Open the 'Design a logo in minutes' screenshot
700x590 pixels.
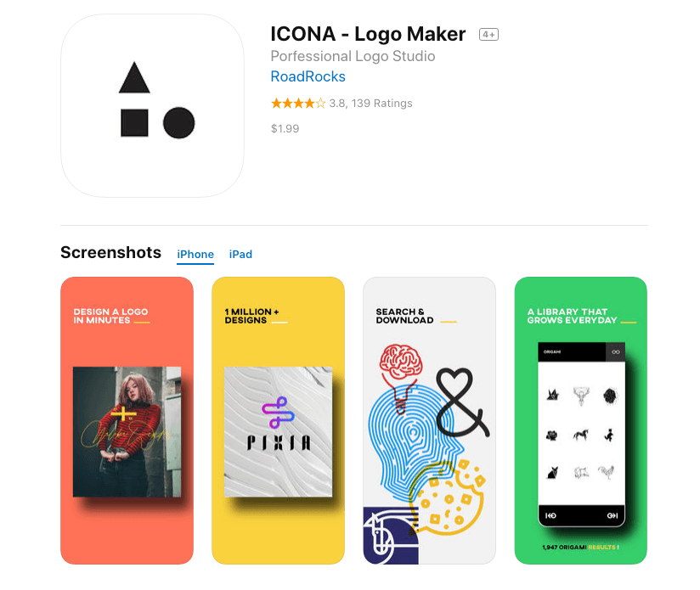pyautogui.click(x=127, y=420)
